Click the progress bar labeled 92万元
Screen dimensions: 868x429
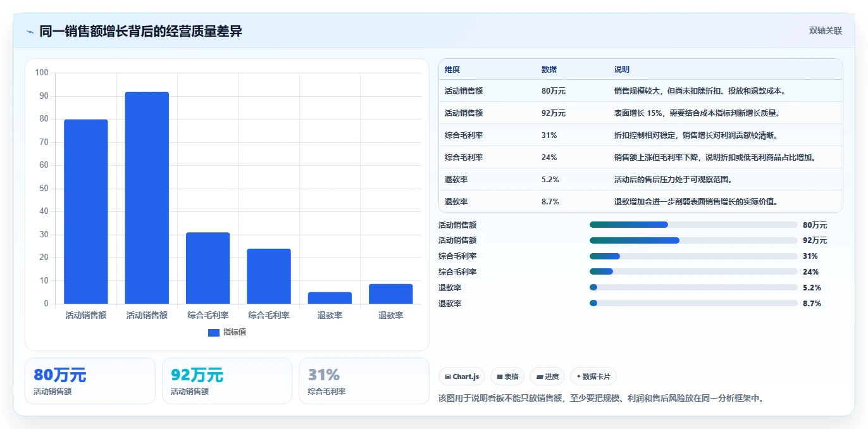point(693,240)
